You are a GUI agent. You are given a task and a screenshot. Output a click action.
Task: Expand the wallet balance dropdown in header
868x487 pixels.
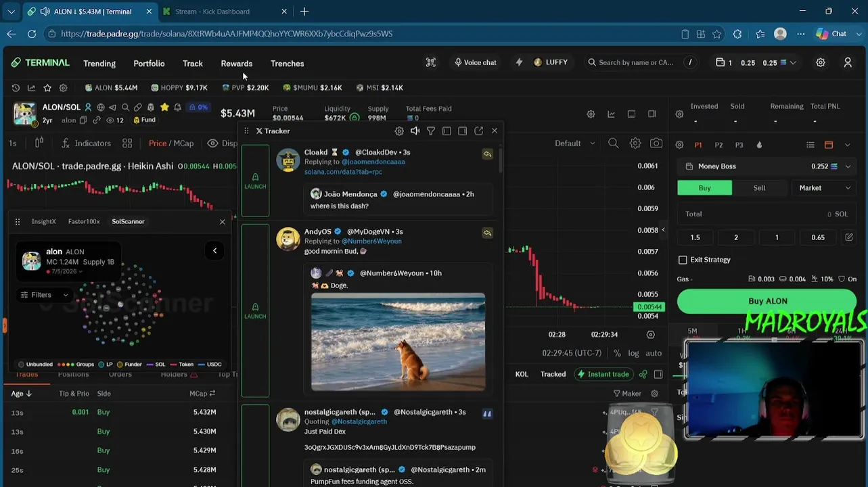pyautogui.click(x=793, y=63)
